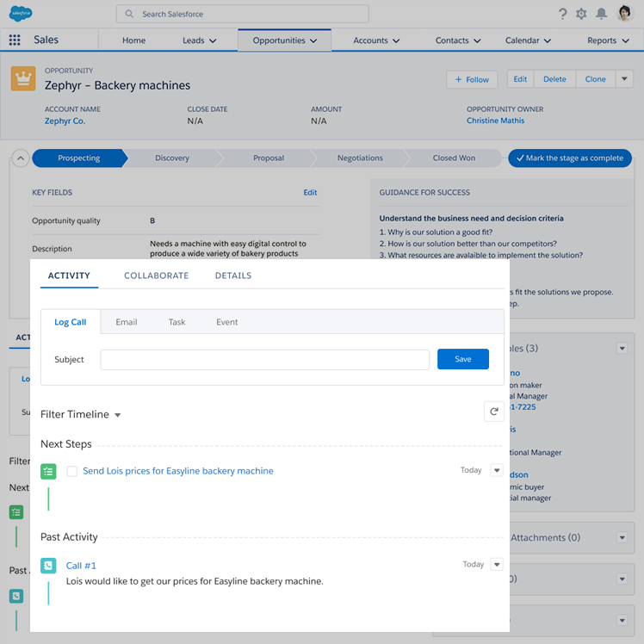644x644 pixels.
Task: Open the Attachments (0) card dropdown
Action: click(x=622, y=537)
